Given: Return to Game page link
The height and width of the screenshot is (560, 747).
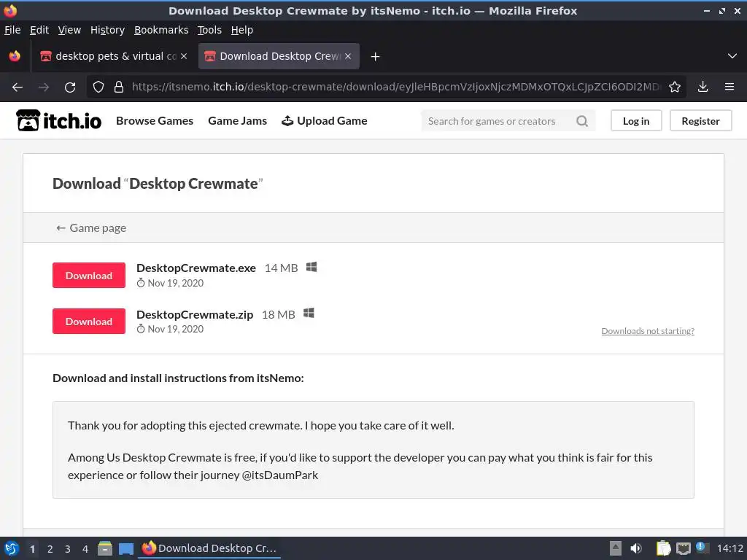Looking at the screenshot, I should 91,228.
